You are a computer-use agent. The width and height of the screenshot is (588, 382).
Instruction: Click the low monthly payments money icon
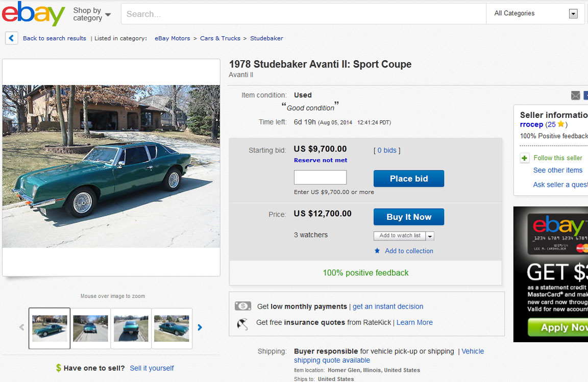tap(243, 306)
